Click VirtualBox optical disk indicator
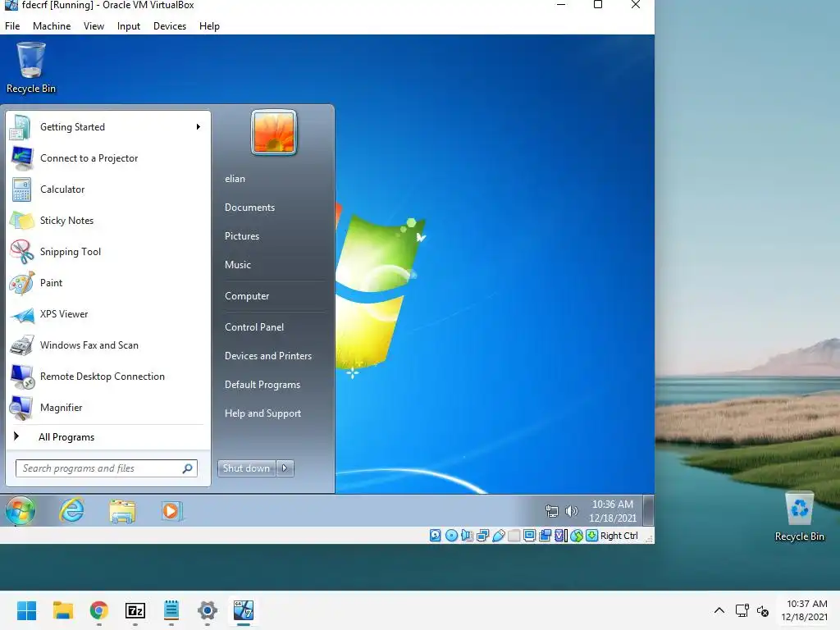Viewport: 840px width, 630px height. pyautogui.click(x=451, y=535)
